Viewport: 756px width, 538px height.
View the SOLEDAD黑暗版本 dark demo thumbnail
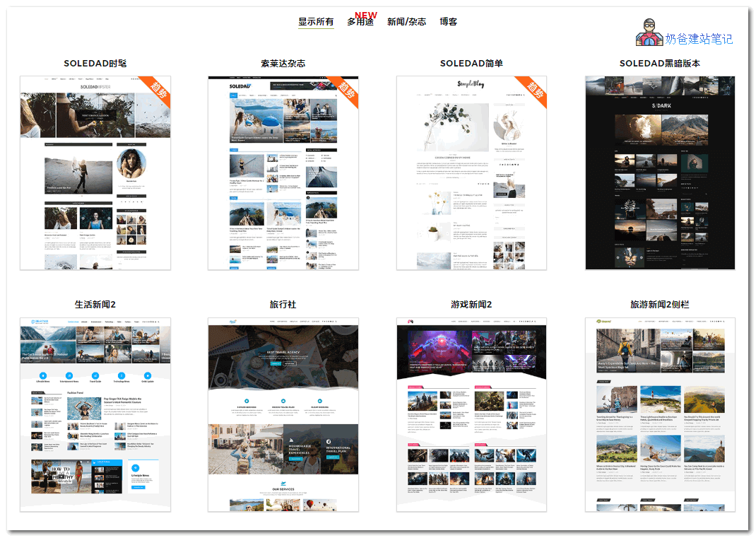click(x=660, y=173)
